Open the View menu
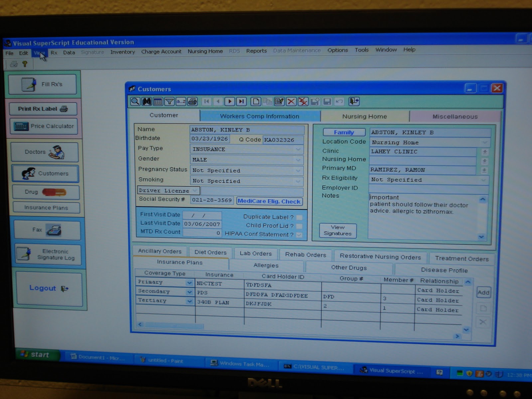 pos(39,53)
